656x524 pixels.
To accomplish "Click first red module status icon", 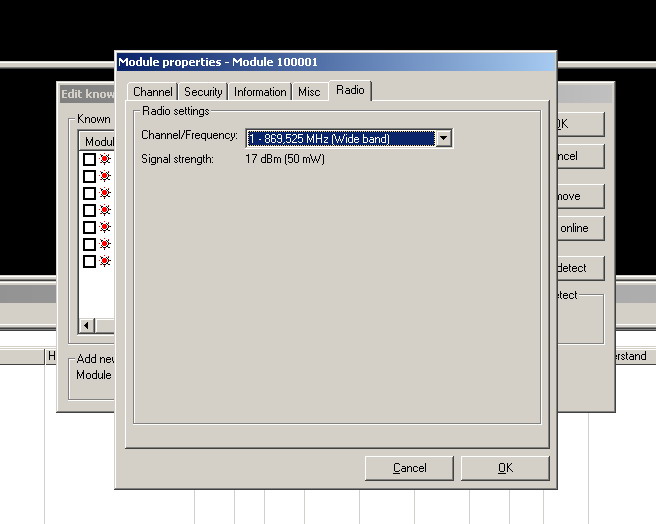I will 105,159.
